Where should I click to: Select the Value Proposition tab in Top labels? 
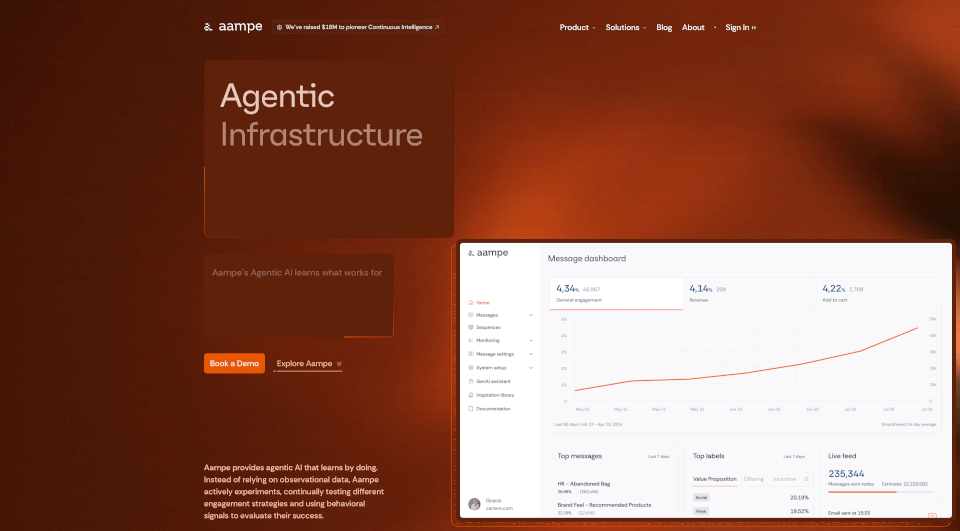[714, 479]
